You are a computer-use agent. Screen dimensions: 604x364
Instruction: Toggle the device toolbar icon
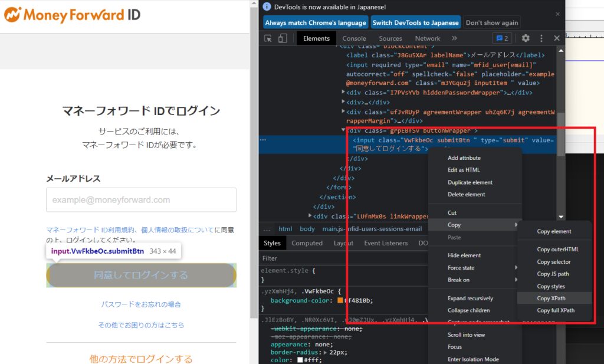pyautogui.click(x=283, y=38)
